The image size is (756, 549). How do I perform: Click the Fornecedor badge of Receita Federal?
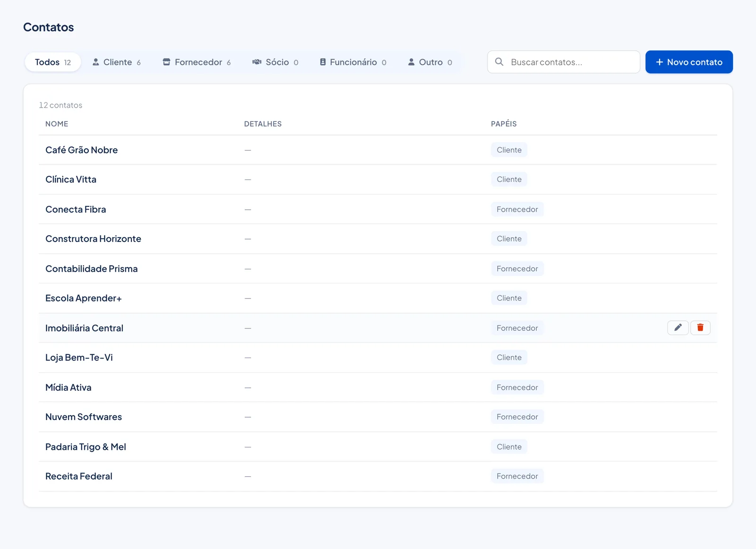coord(517,476)
